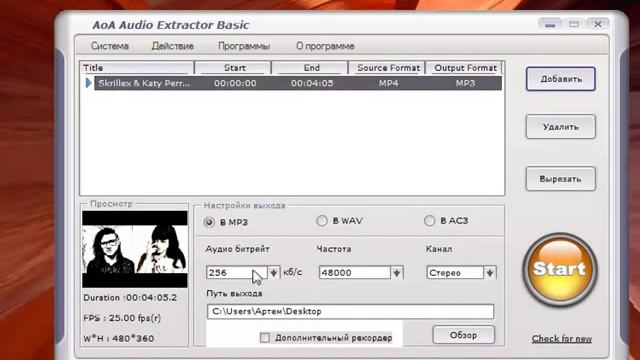Click the 00:00:00 start time cell
This screenshot has width=640, height=360.
[x=235, y=83]
